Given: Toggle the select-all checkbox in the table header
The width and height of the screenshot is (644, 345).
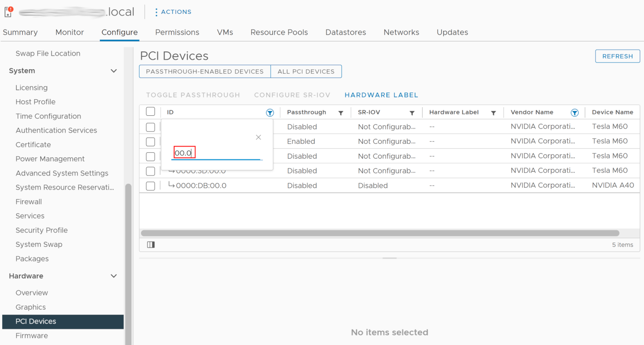Looking at the screenshot, I should coord(150,112).
